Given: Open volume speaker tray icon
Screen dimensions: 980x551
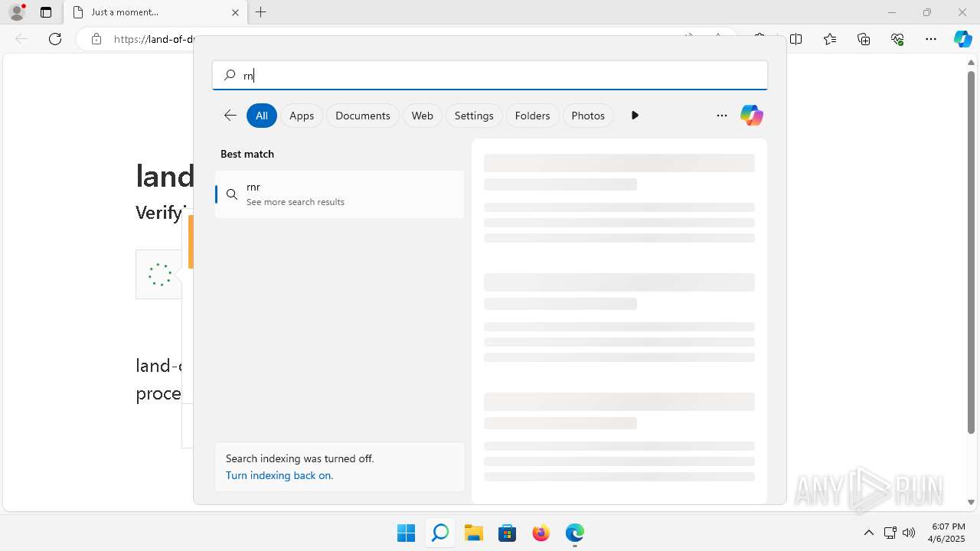Looking at the screenshot, I should [x=909, y=533].
